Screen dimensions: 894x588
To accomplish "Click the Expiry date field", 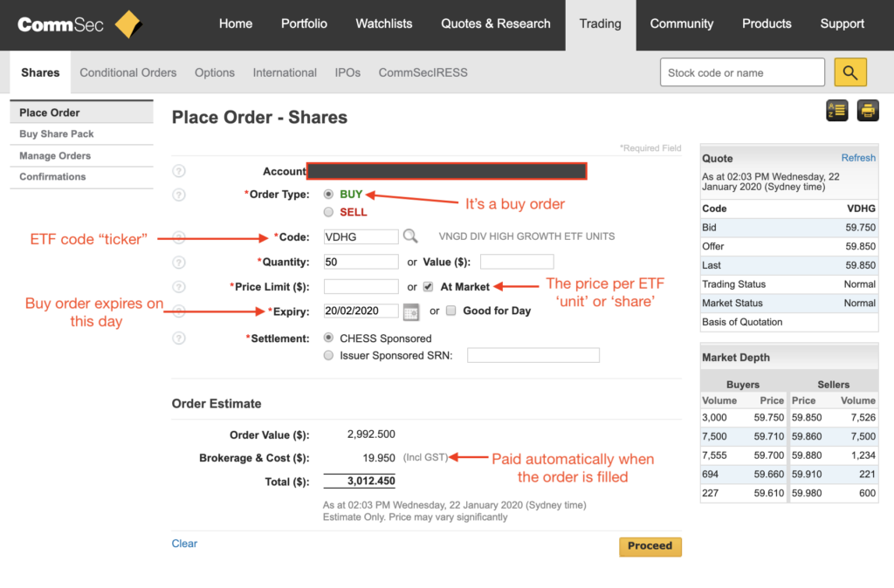I will point(361,311).
